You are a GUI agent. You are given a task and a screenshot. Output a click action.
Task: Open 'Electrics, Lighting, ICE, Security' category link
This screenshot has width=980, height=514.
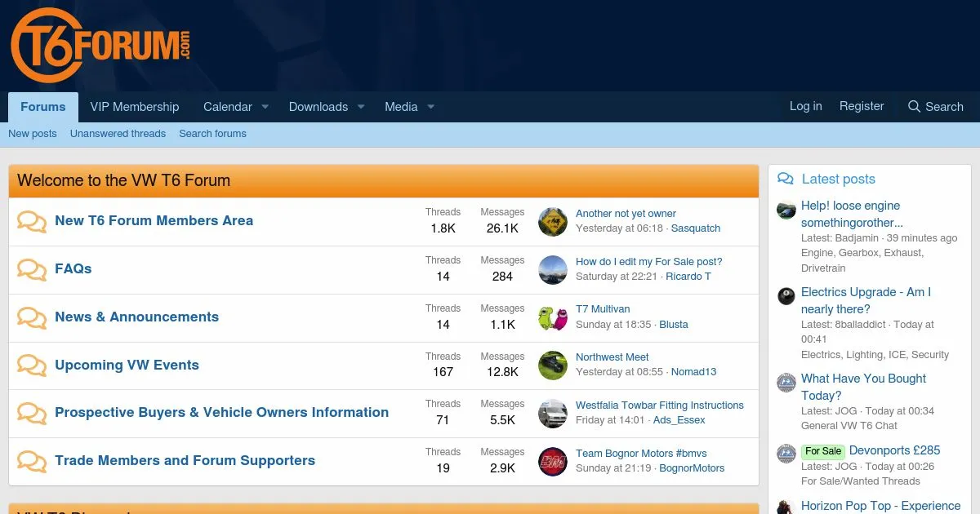pyautogui.click(x=875, y=355)
